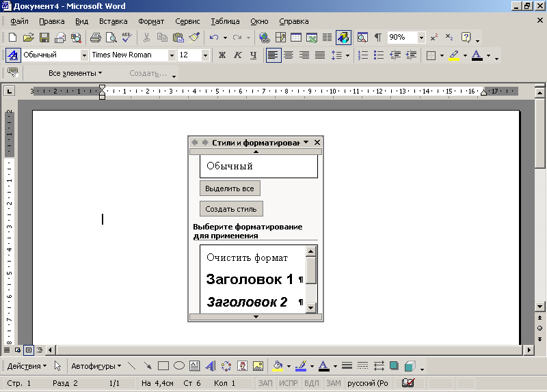Print the document using printer icon
The width and height of the screenshot is (547, 392).
[96, 38]
